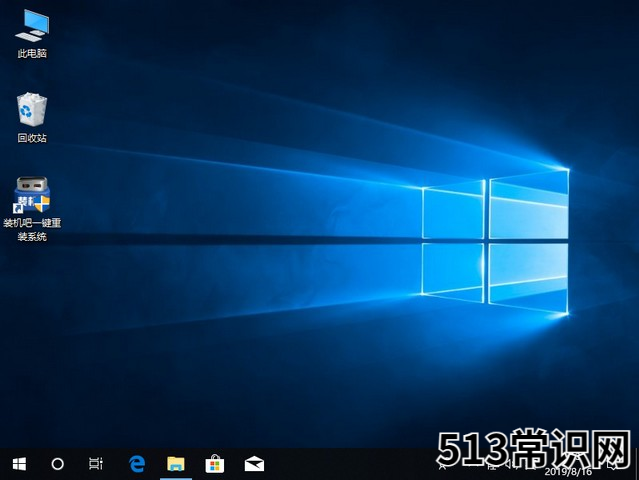The image size is (639, 480).
Task: Open File Explorer from the taskbar
Action: click(x=176, y=464)
